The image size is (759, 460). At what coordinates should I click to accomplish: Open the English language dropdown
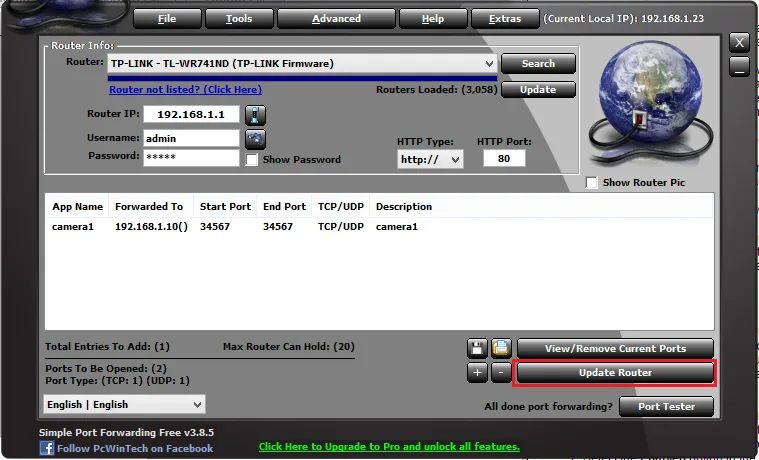(x=124, y=404)
